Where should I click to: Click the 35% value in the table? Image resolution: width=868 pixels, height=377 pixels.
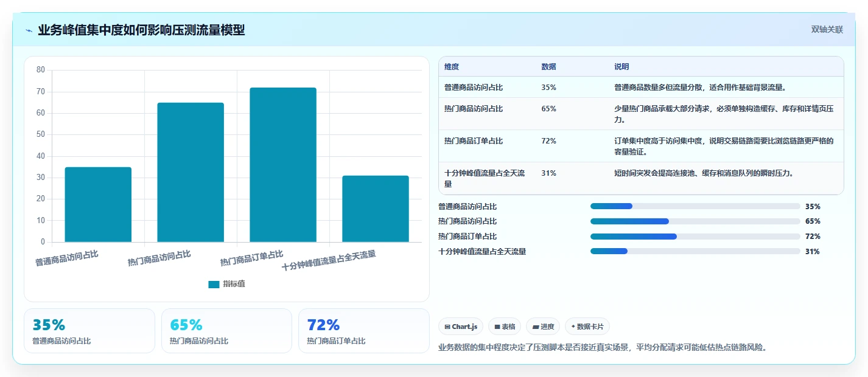548,88
